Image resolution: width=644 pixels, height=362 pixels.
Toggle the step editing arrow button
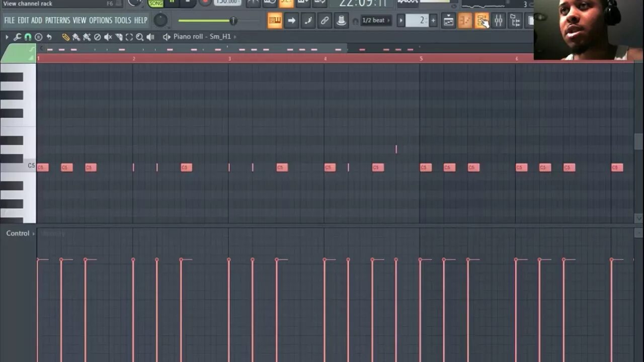(x=291, y=21)
